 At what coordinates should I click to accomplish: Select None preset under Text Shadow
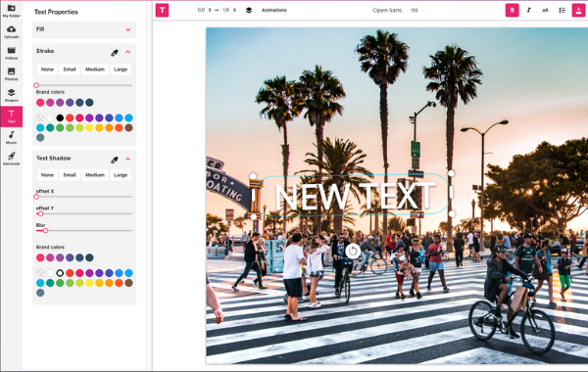click(x=47, y=175)
